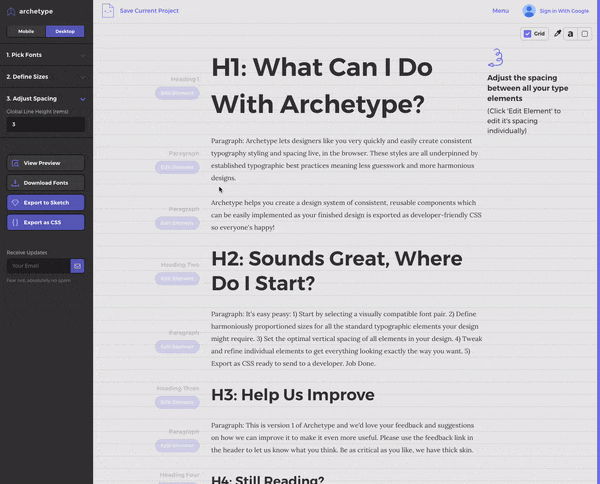This screenshot has width=600, height=484.
Task: Click the step 3 squiggle icon
Action: coord(496,58)
